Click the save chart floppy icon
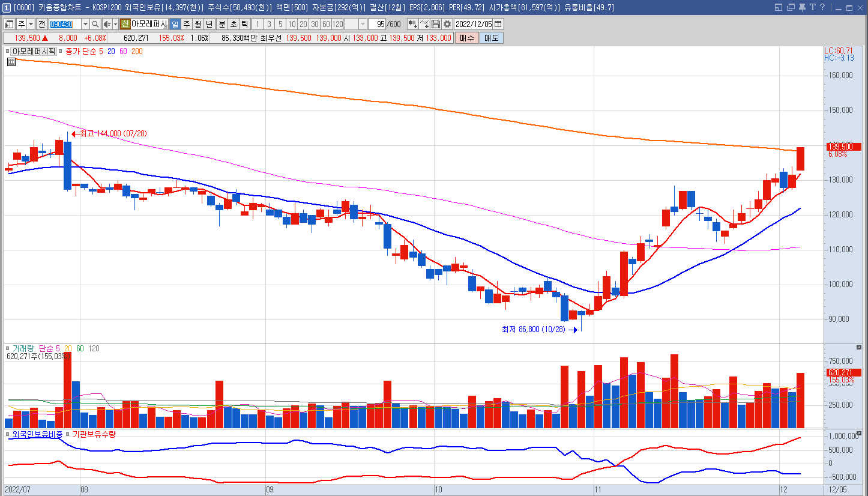Image resolution: width=868 pixels, height=496 pixels. [436, 24]
